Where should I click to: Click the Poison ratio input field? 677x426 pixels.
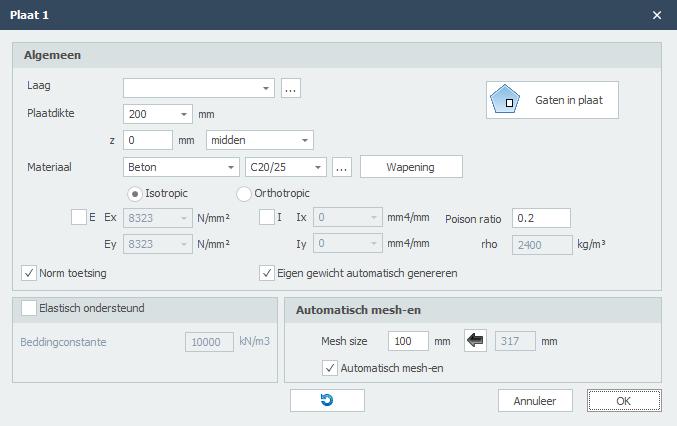[x=541, y=218]
